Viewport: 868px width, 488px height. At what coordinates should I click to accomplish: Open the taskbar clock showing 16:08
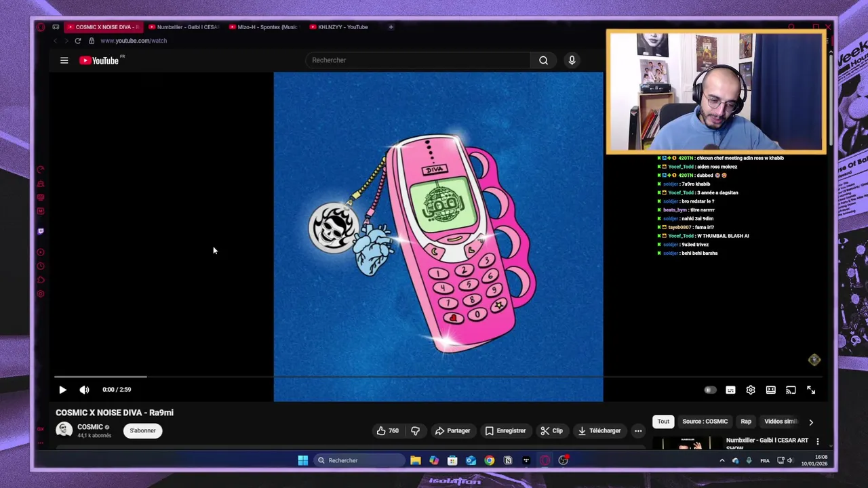[814, 460]
